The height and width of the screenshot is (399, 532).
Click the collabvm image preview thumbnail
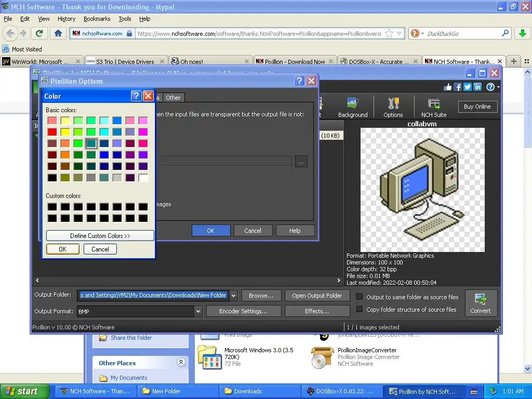(422, 190)
